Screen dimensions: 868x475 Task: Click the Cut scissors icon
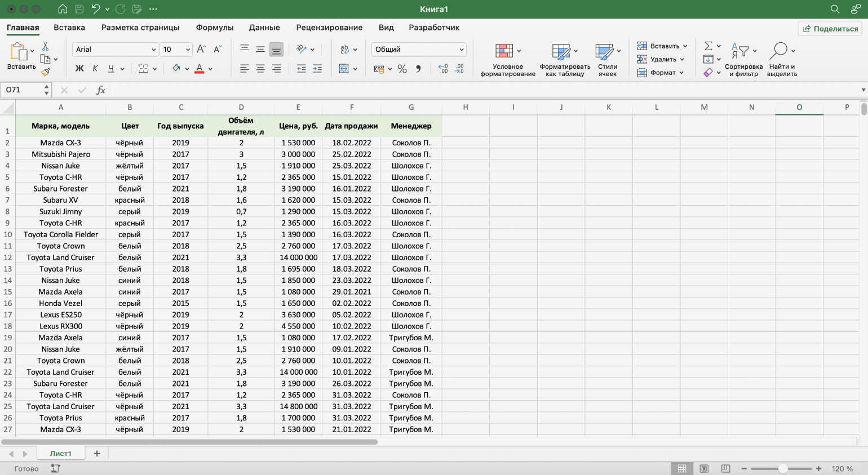pos(46,46)
